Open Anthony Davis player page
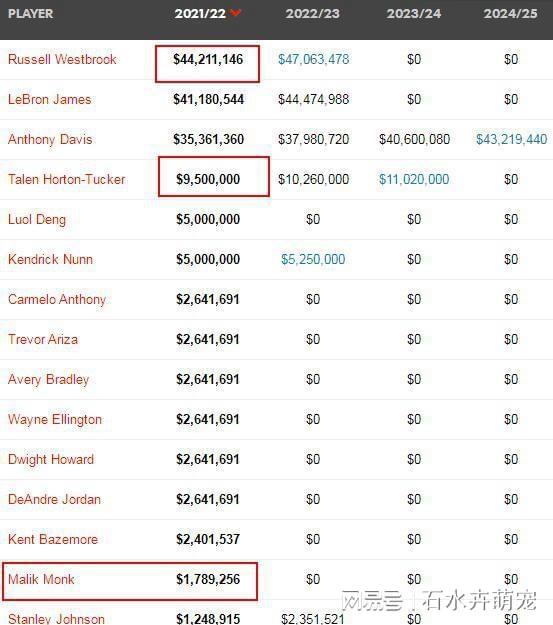Screen dimensions: 553x625 point(50,140)
